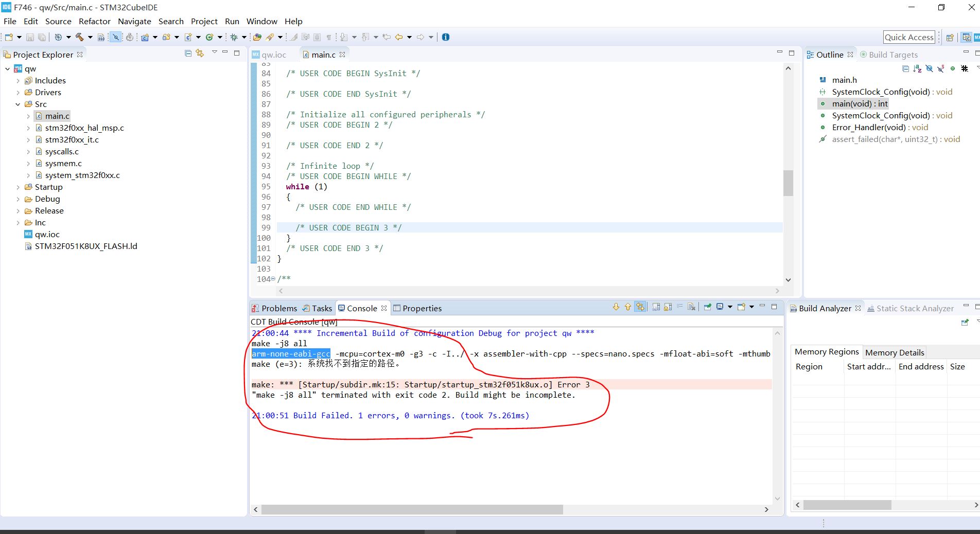Expand the Includes folder
The width and height of the screenshot is (980, 534).
pos(18,81)
